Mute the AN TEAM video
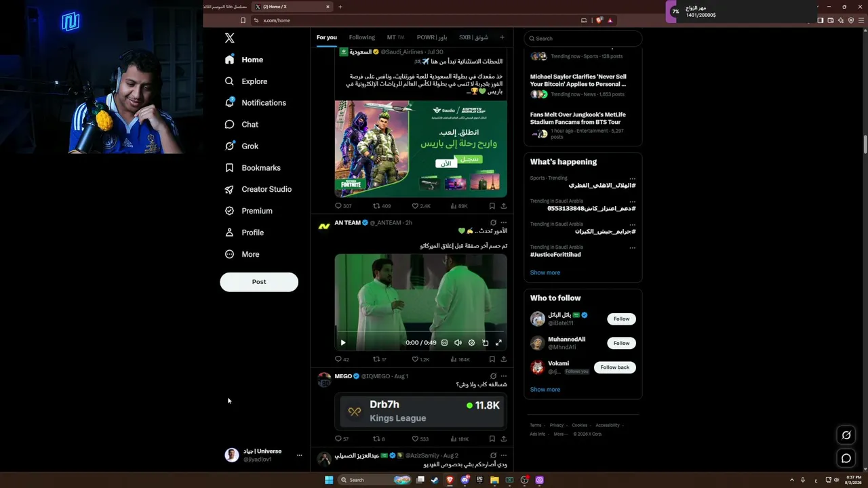Image resolution: width=868 pixels, height=488 pixels. (458, 343)
